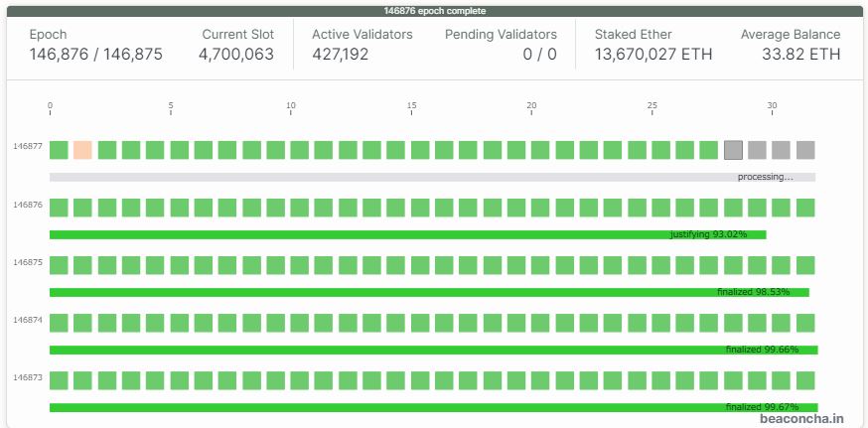
Task: Select the first green slot of epoch 146877
Action: tap(59, 150)
